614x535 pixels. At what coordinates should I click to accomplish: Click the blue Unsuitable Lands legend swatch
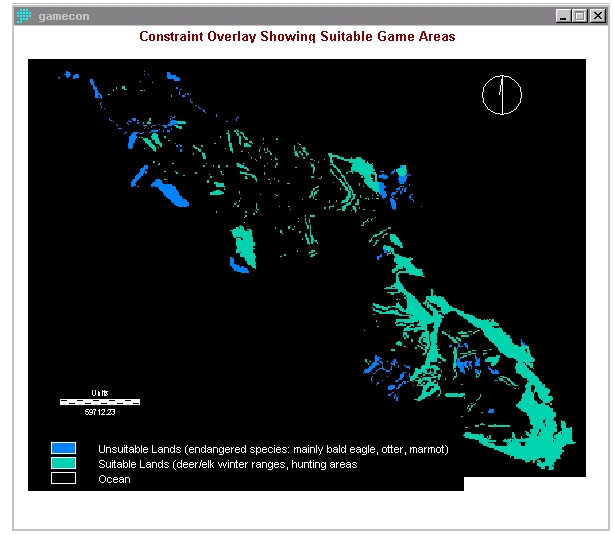pyautogui.click(x=64, y=448)
